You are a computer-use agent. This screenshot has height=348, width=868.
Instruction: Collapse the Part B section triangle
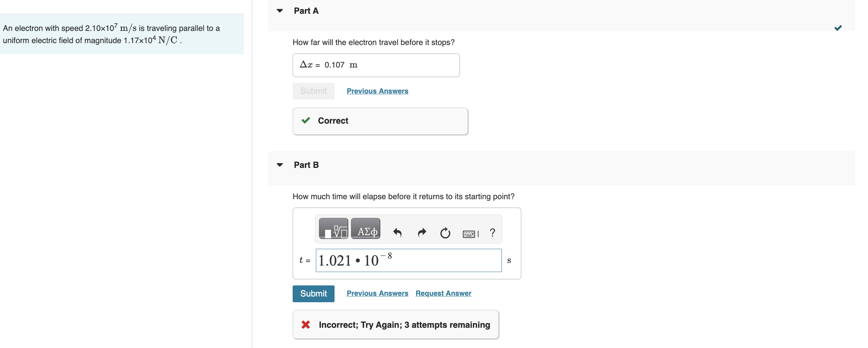click(x=280, y=165)
